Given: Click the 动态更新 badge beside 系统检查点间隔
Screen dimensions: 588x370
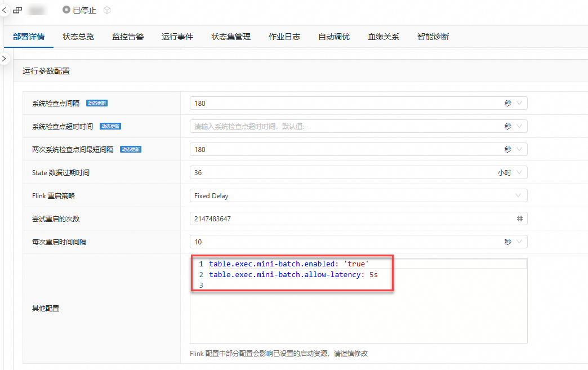Looking at the screenshot, I should pos(97,103).
